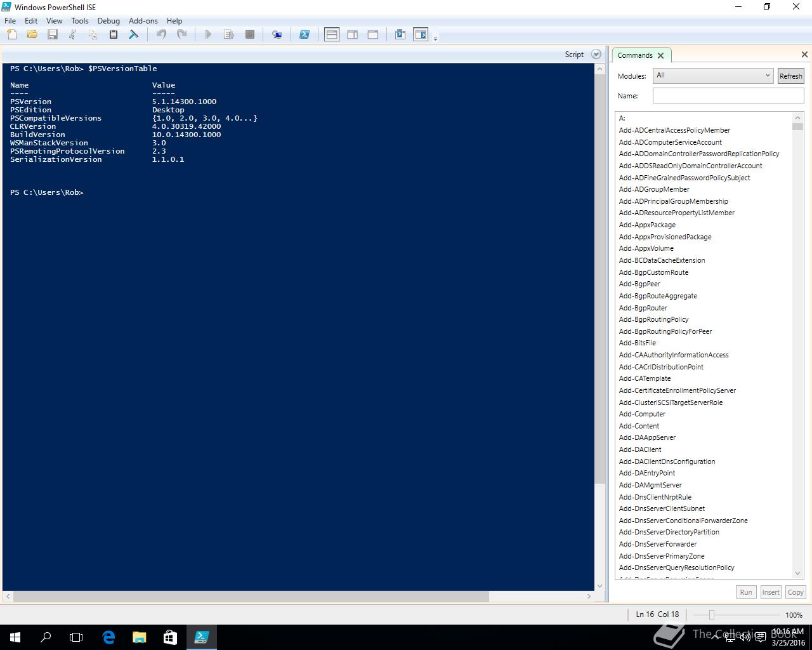Select Add-ADGroupMember in the command list

pos(654,189)
